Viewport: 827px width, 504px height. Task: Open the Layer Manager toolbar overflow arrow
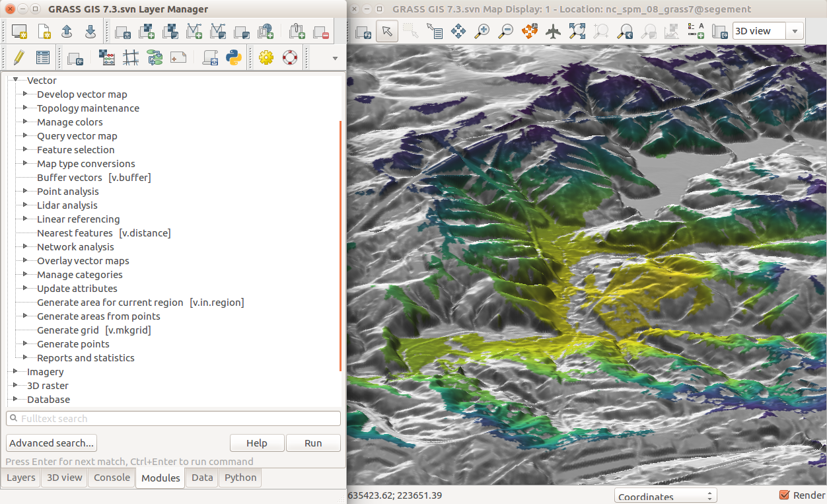(335, 58)
